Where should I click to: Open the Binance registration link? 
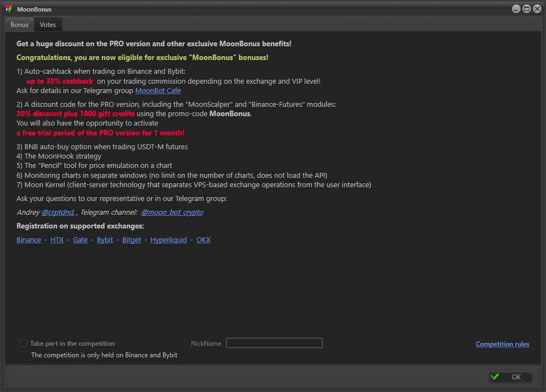(29, 239)
